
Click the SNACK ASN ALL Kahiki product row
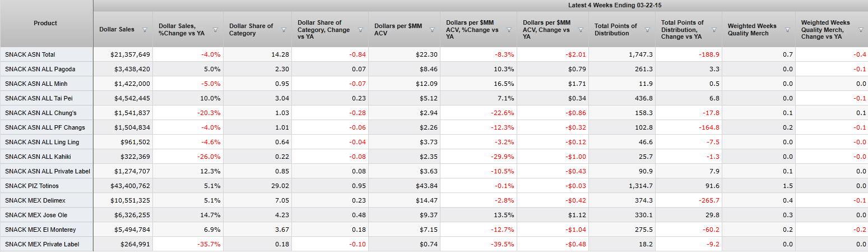(x=38, y=157)
